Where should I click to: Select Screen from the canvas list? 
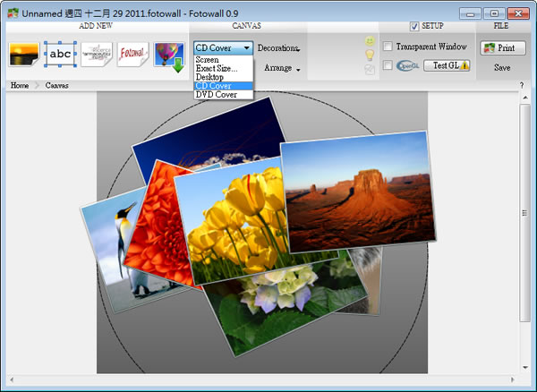(223, 60)
